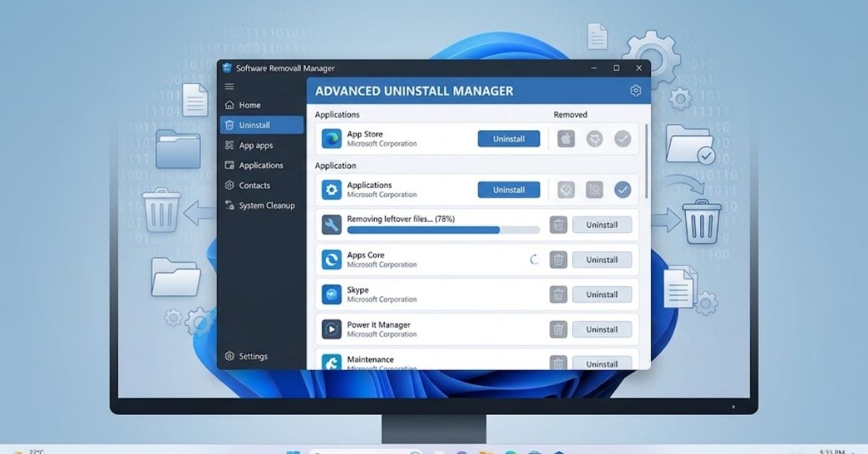The image size is (868, 454).
Task: Click first gray round icon in Applications row
Action: point(566,190)
